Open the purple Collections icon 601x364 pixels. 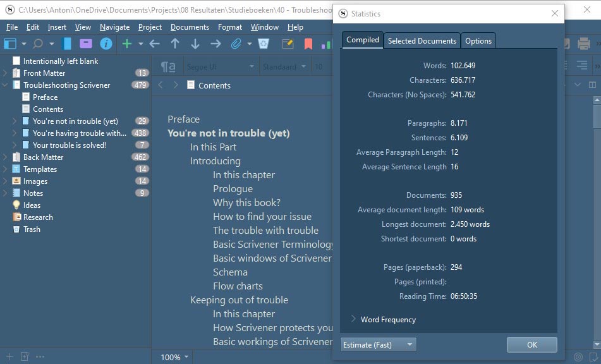86,44
